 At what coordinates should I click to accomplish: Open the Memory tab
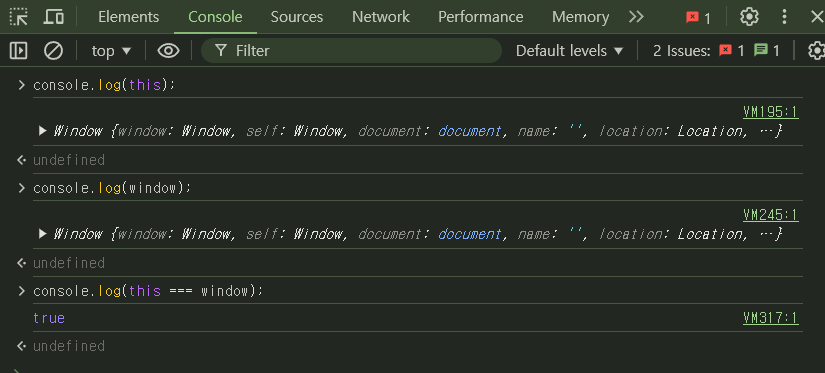coord(580,17)
